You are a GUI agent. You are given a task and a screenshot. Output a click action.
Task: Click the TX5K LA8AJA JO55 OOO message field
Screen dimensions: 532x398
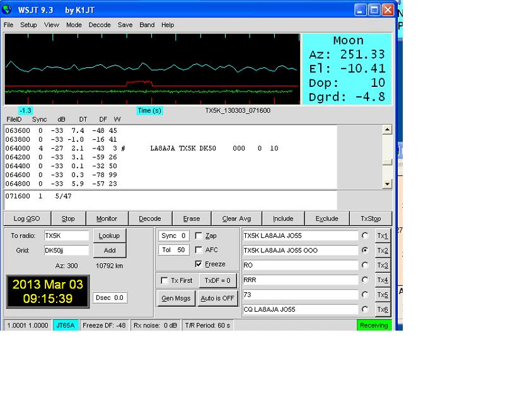pos(300,250)
